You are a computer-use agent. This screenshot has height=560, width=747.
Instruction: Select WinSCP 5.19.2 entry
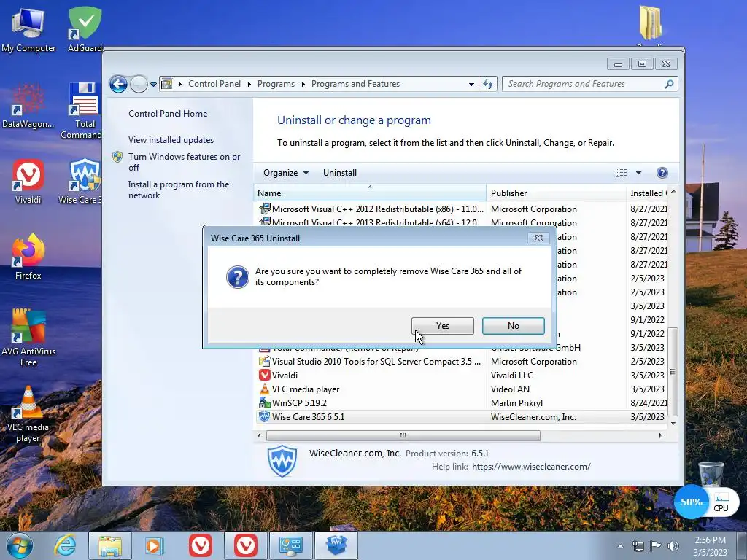pyautogui.click(x=462, y=402)
